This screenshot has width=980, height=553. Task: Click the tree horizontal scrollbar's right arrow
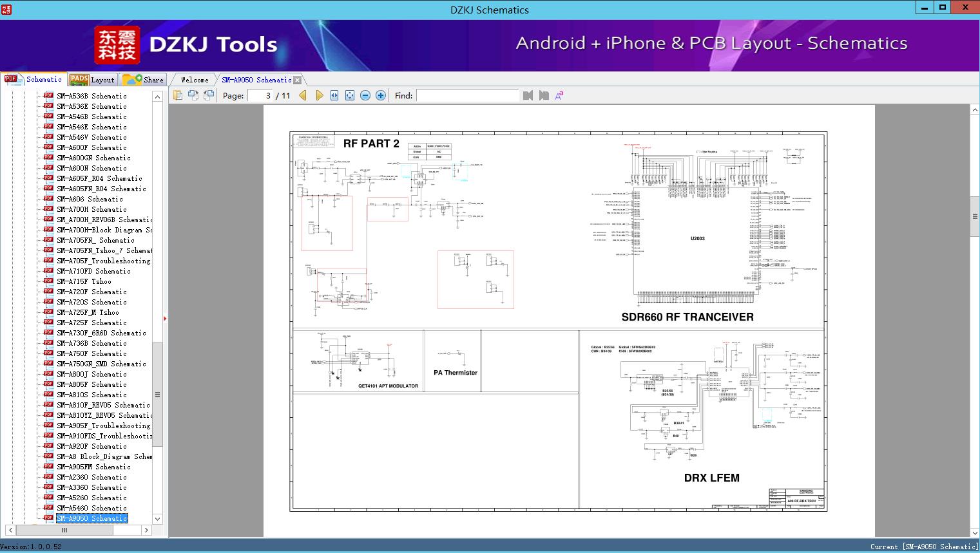146,530
